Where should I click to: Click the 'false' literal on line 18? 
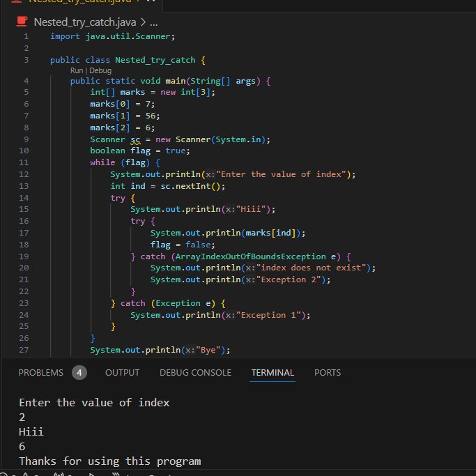point(198,245)
